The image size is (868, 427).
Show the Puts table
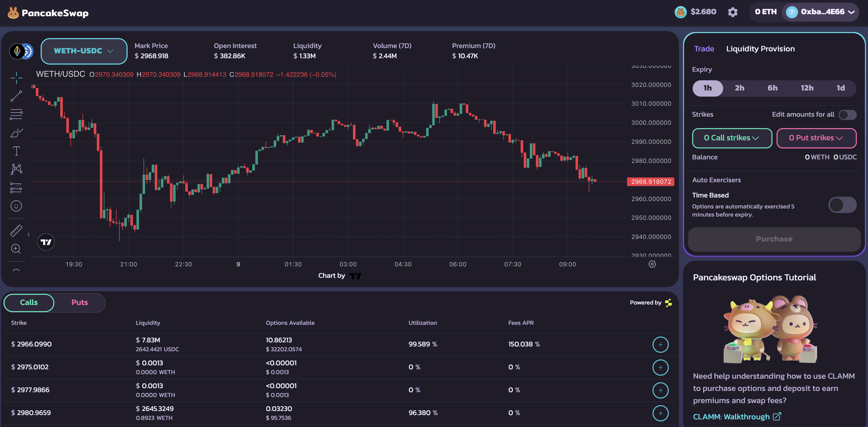point(80,303)
